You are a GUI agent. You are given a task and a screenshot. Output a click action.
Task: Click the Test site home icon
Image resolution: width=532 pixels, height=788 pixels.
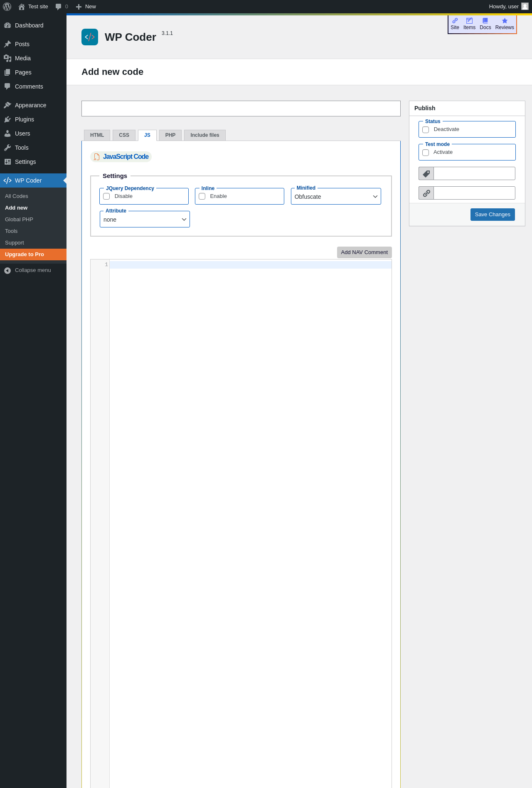[22, 7]
